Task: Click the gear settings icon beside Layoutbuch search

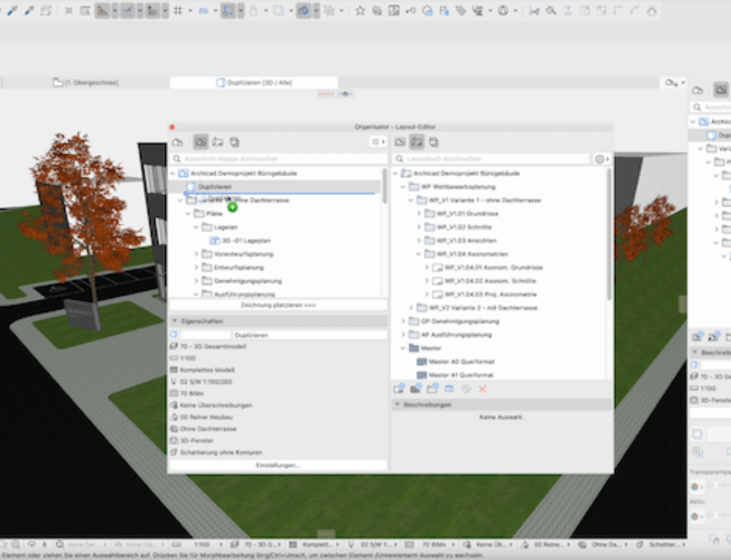Action: click(x=599, y=159)
